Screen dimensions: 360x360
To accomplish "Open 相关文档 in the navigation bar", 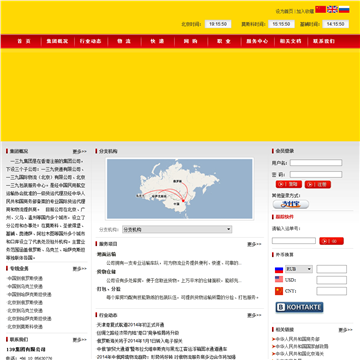I will [x=291, y=41].
